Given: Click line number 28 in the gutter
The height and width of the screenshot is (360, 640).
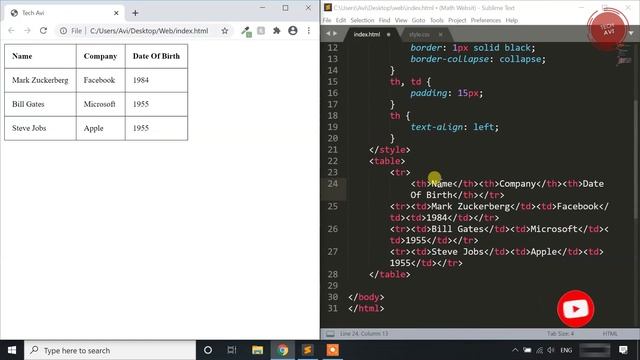Looking at the screenshot, I should pyautogui.click(x=333, y=274).
